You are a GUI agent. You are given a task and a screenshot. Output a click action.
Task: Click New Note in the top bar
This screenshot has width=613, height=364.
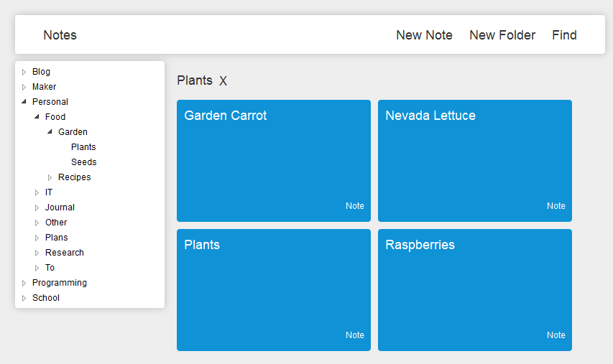424,35
